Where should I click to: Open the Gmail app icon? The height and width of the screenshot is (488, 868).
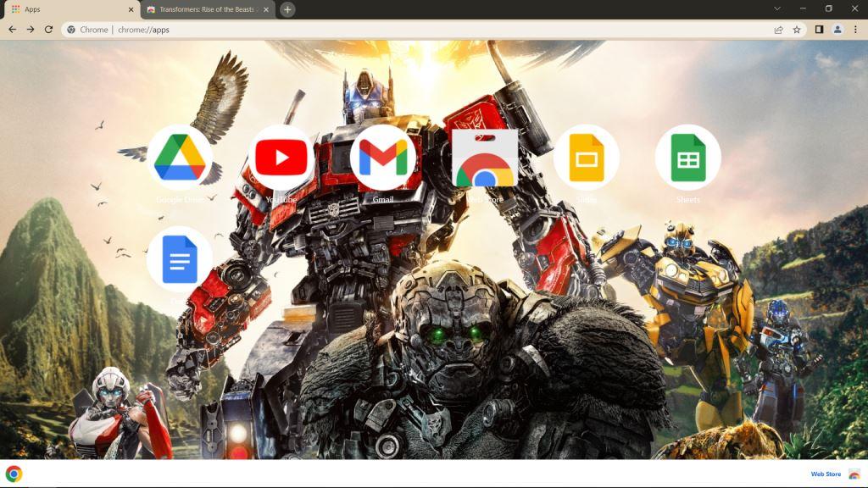tap(383, 158)
